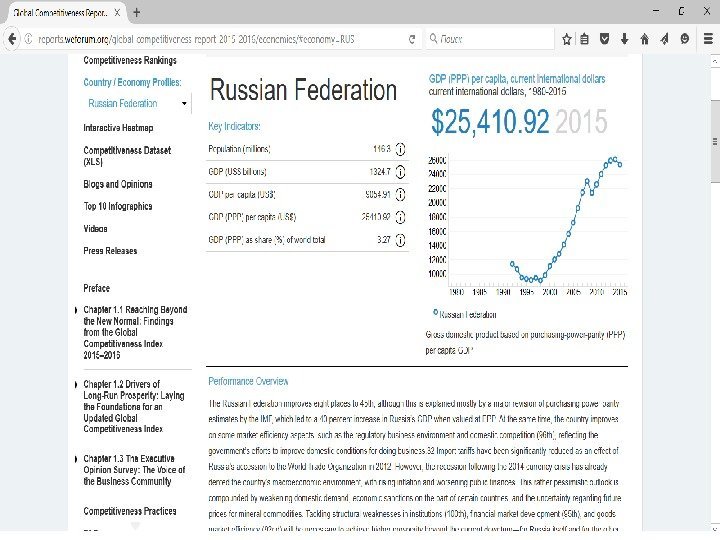720x540 pixels.
Task: Click the Russian Federation page title
Action: tap(303, 90)
